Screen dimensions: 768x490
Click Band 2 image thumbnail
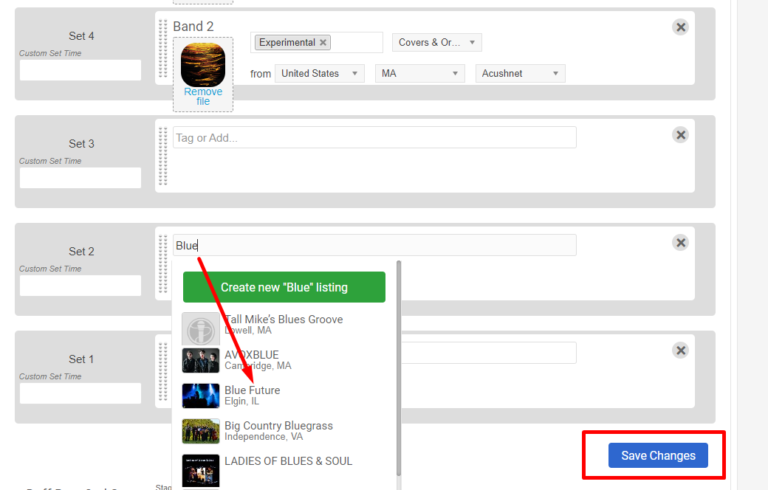coord(203,65)
